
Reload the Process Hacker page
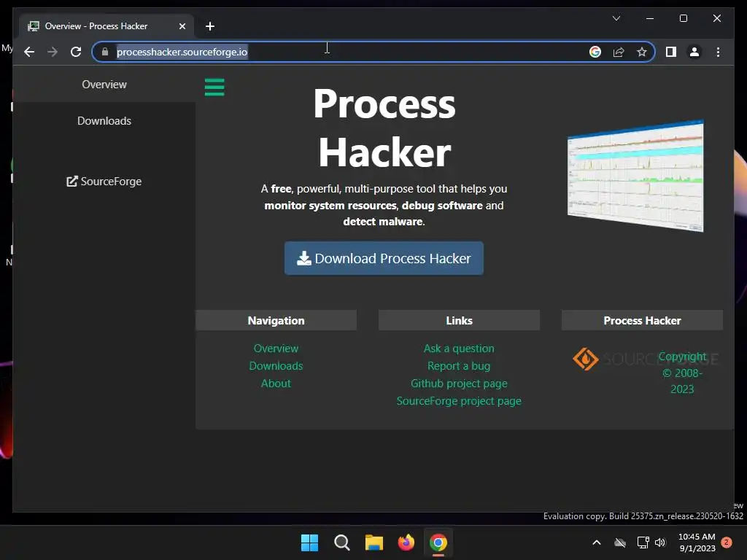[76, 52]
